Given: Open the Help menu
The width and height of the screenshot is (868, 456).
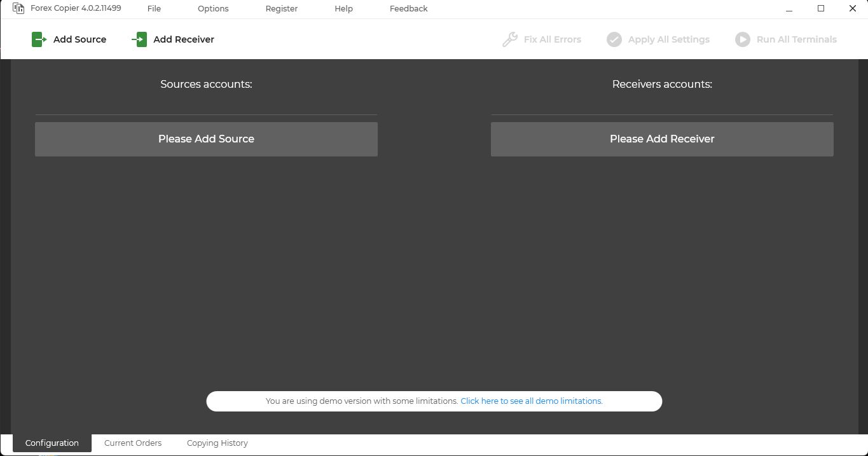Looking at the screenshot, I should [x=343, y=8].
